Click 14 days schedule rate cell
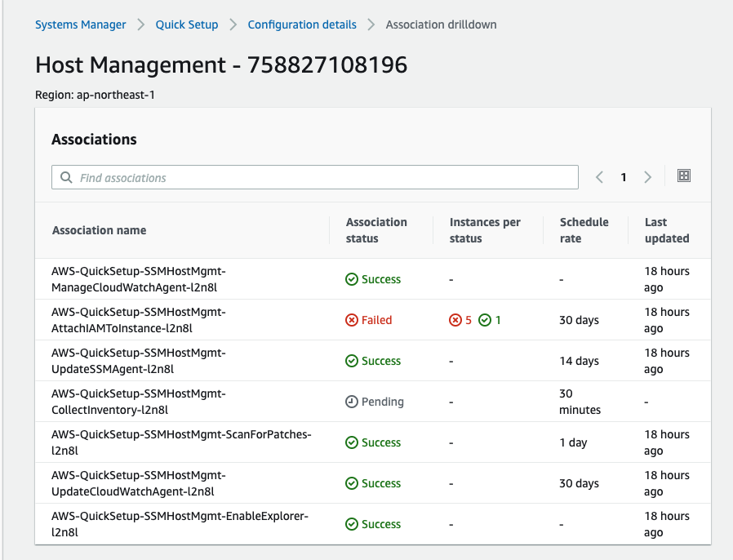This screenshot has height=560, width=733. [x=580, y=361]
